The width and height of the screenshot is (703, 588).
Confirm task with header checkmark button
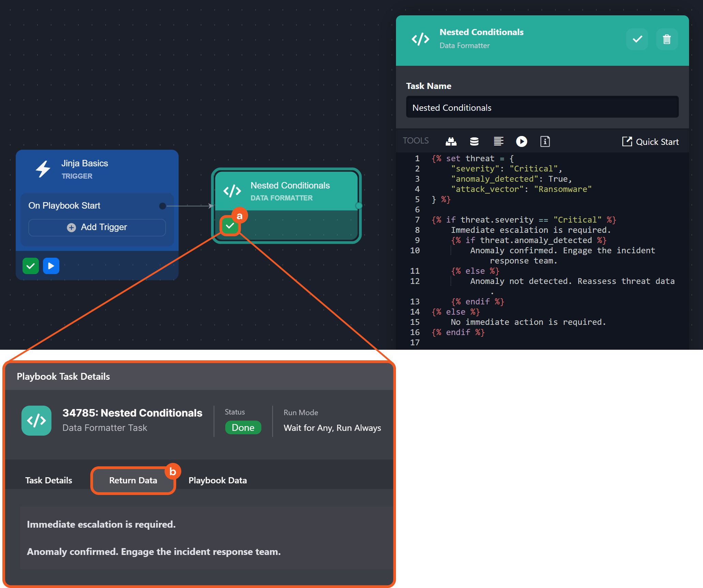[x=637, y=40]
